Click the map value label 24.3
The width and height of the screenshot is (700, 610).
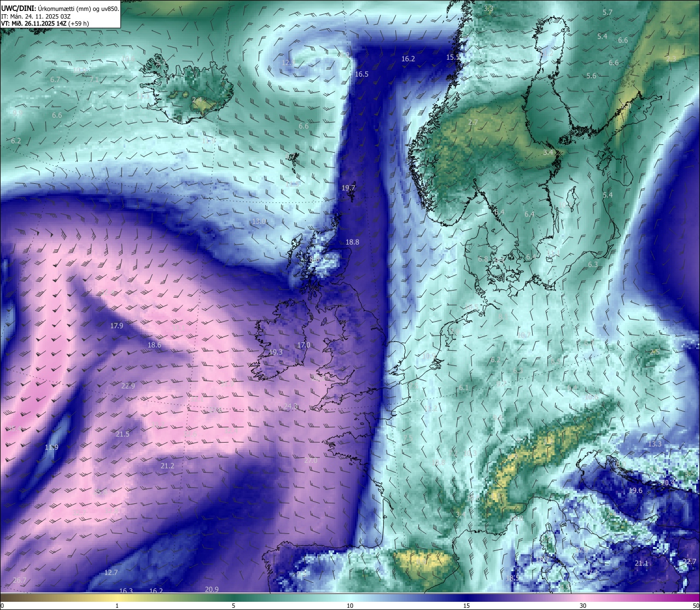(x=291, y=406)
